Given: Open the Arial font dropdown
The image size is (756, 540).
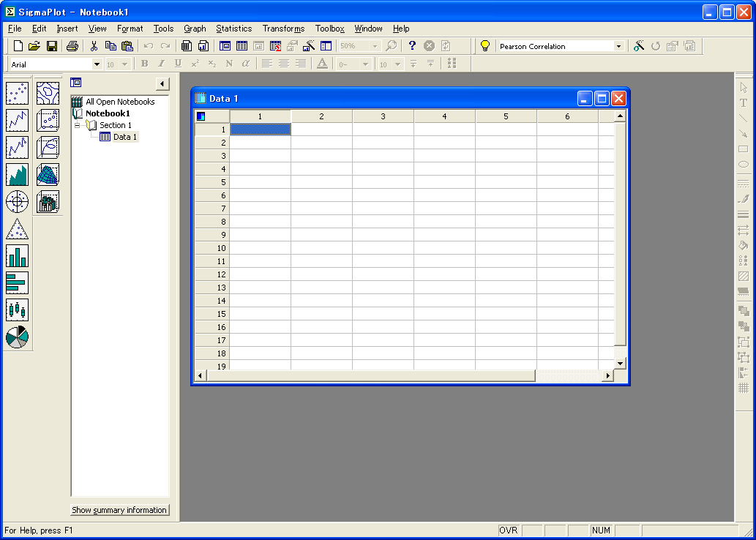Looking at the screenshot, I should click(97, 64).
